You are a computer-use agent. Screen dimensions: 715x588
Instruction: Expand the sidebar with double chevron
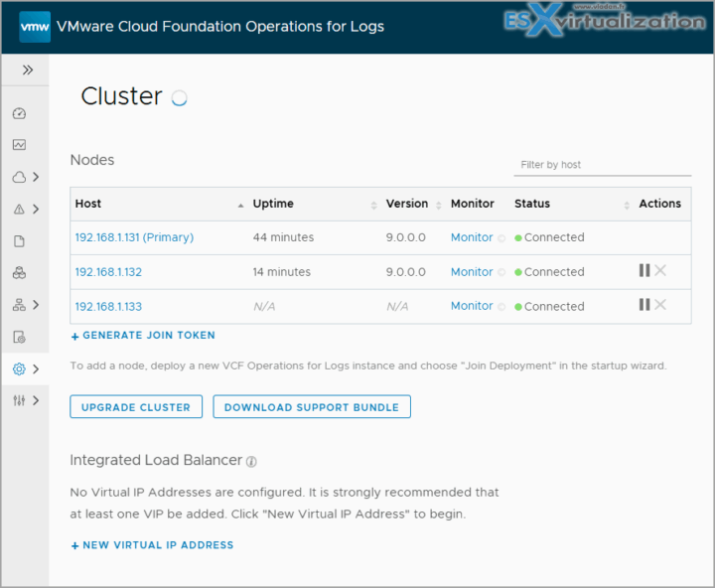tap(28, 70)
